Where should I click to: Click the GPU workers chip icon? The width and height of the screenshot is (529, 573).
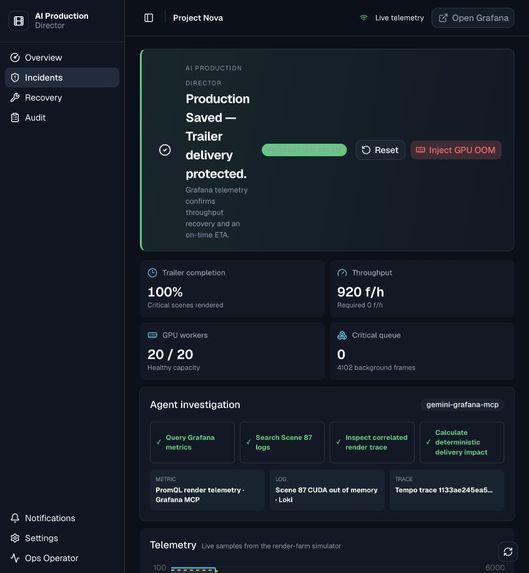[152, 335]
